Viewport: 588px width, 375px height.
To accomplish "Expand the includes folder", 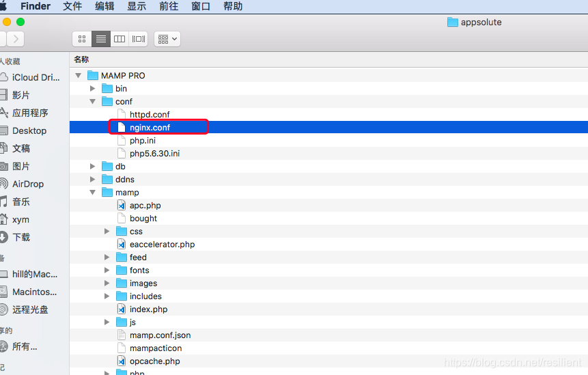I will click(107, 296).
